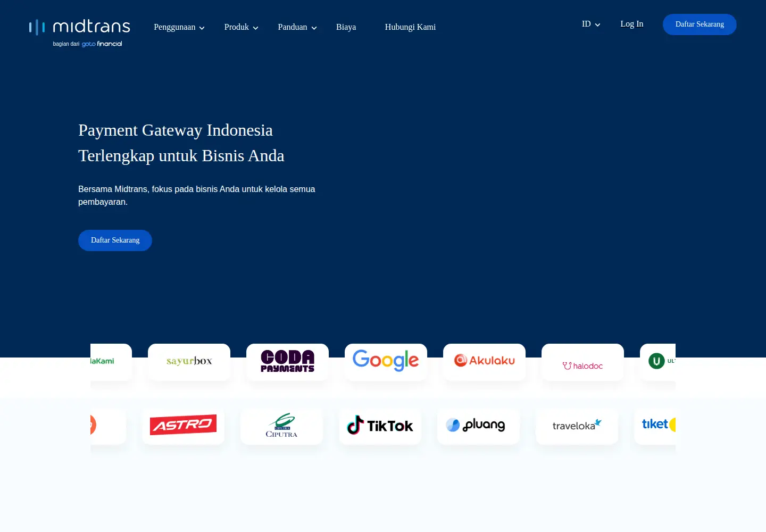Screen dimensions: 766x532
Task: Click the GoTo Financial logo text
Action: [102, 44]
